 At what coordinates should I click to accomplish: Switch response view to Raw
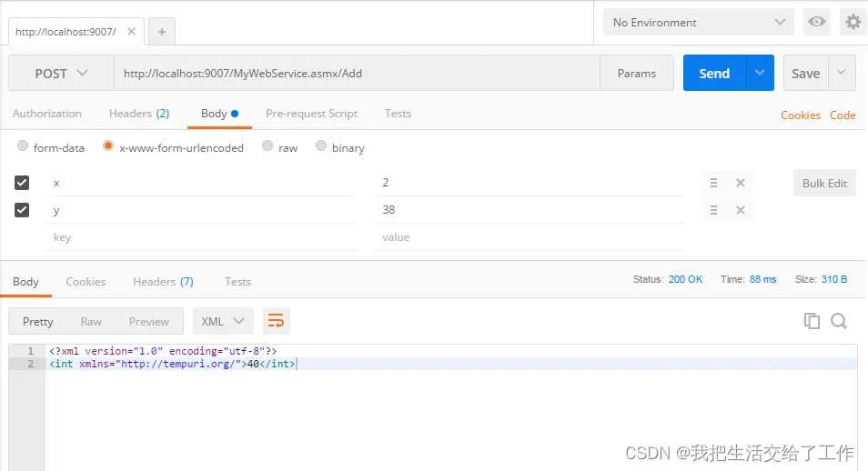coord(91,322)
